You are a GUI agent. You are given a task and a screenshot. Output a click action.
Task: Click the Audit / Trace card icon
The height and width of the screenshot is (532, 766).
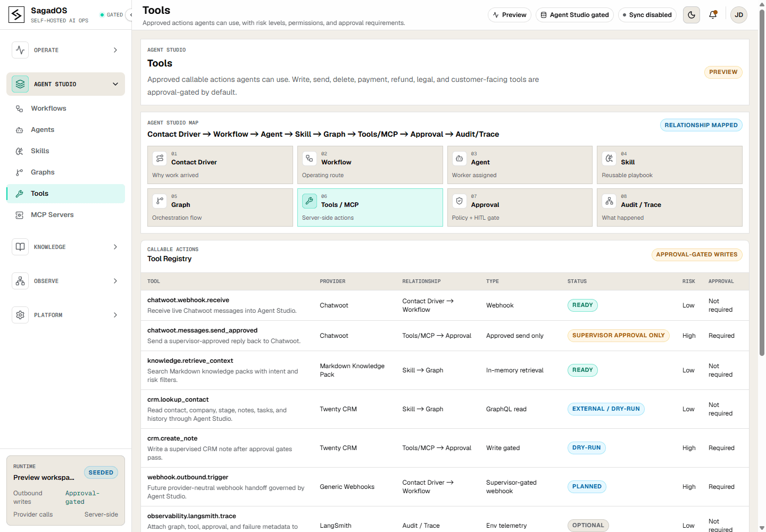coord(609,201)
